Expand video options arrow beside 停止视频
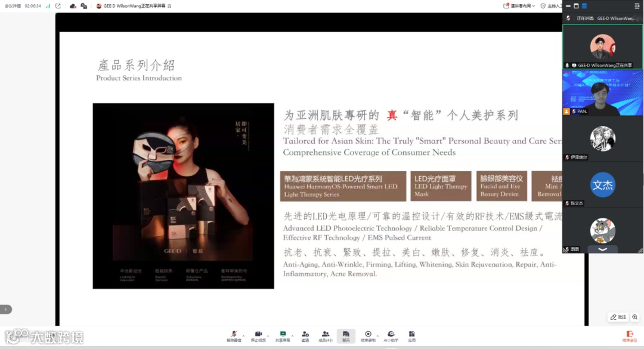 [x=268, y=336]
